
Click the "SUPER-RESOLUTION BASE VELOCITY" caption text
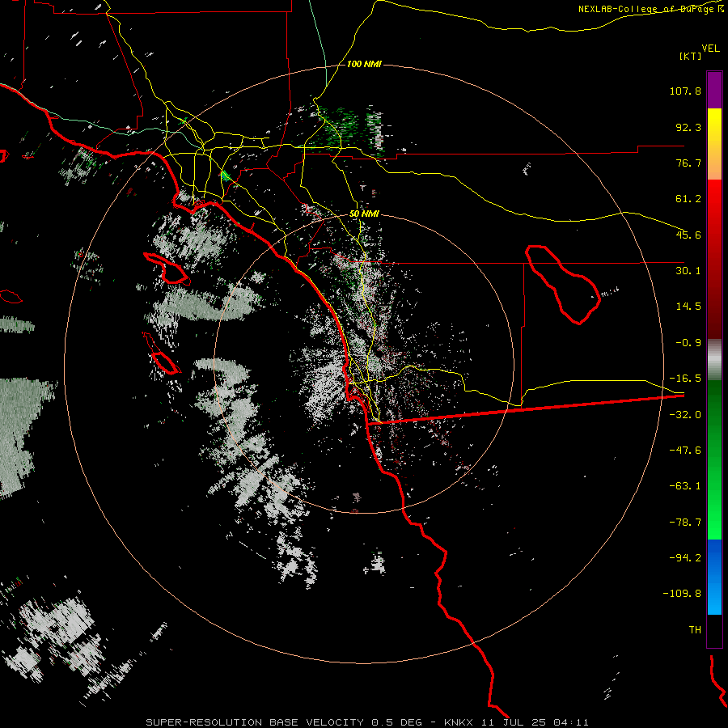click(255, 722)
